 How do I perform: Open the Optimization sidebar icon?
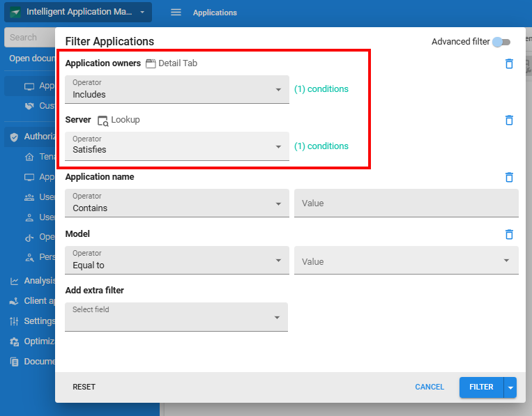pyautogui.click(x=14, y=341)
